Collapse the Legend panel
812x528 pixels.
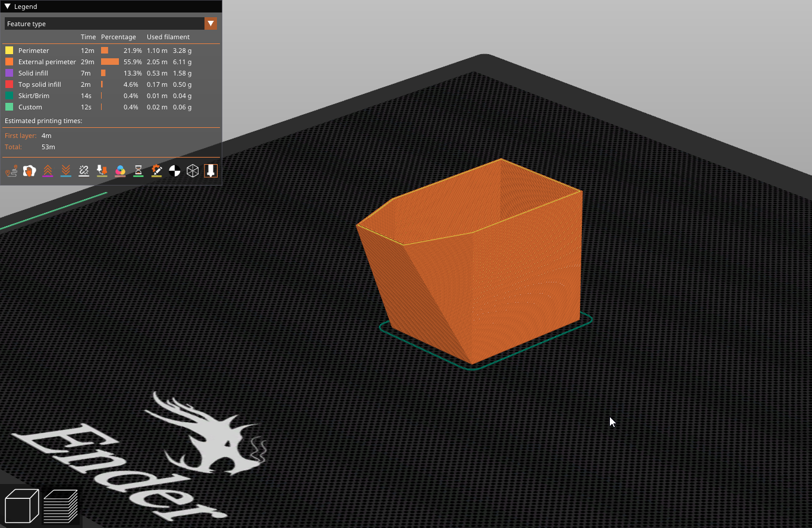[x=7, y=7]
